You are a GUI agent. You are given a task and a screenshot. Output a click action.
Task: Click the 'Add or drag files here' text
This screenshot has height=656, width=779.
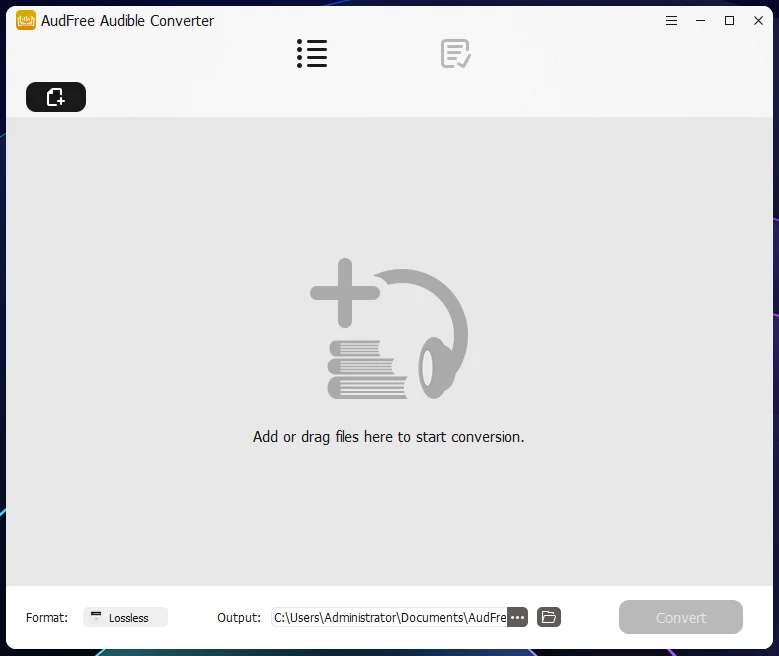[389, 437]
